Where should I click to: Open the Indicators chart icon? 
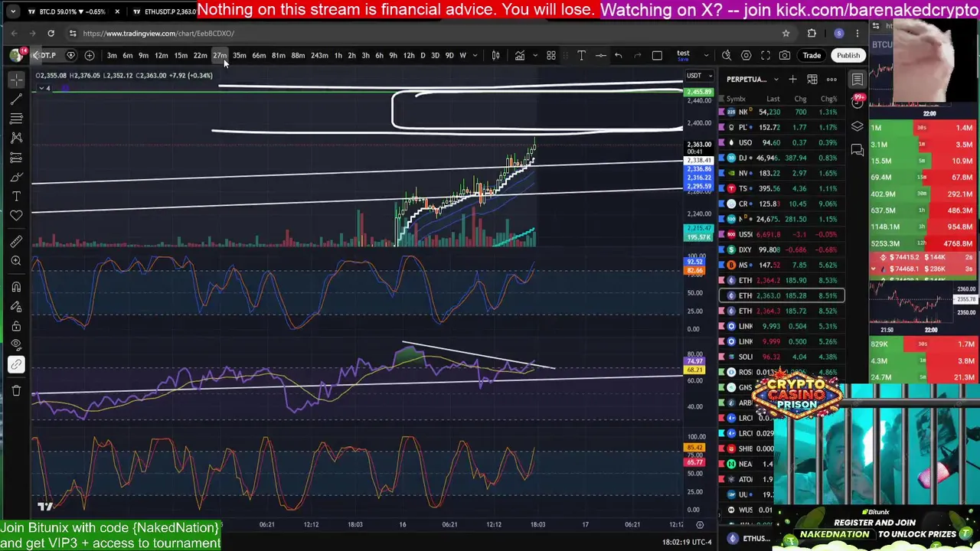click(520, 55)
